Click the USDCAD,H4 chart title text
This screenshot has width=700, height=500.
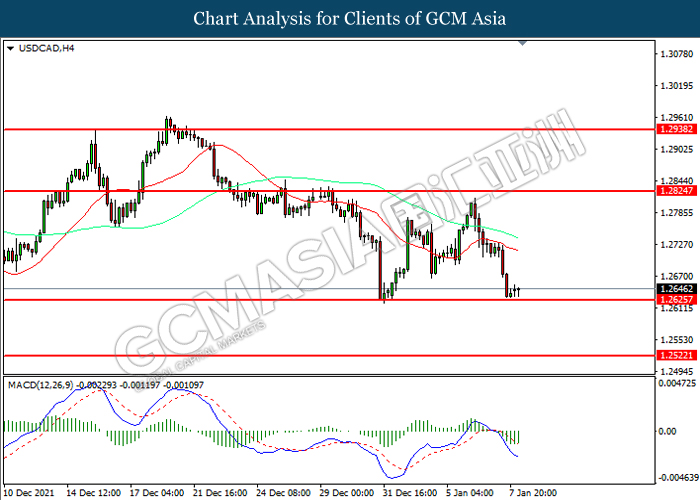(46, 48)
